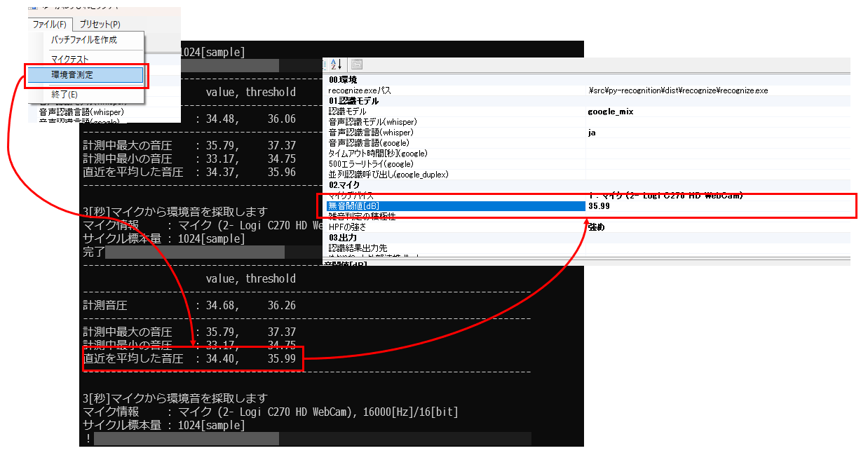Click the final 直近を平均した音圧 line in the console
Screen dimensions: 868x453
pyautogui.click(x=189, y=359)
